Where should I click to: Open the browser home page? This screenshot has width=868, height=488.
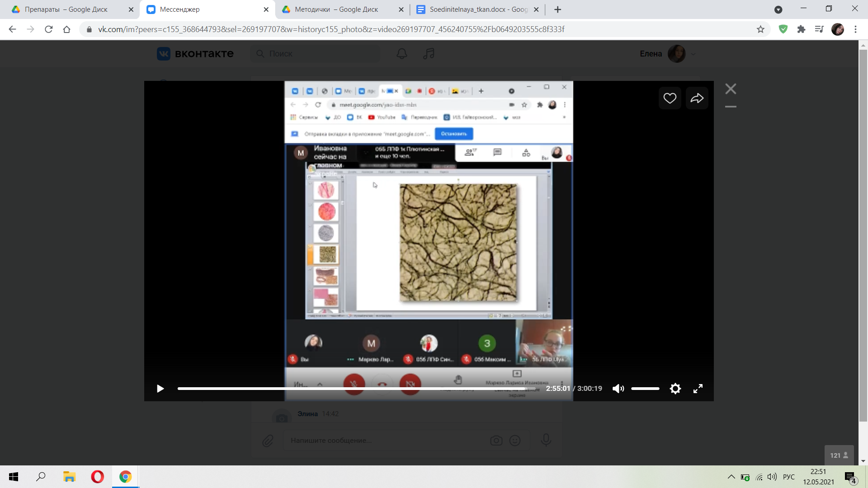coord(67,29)
